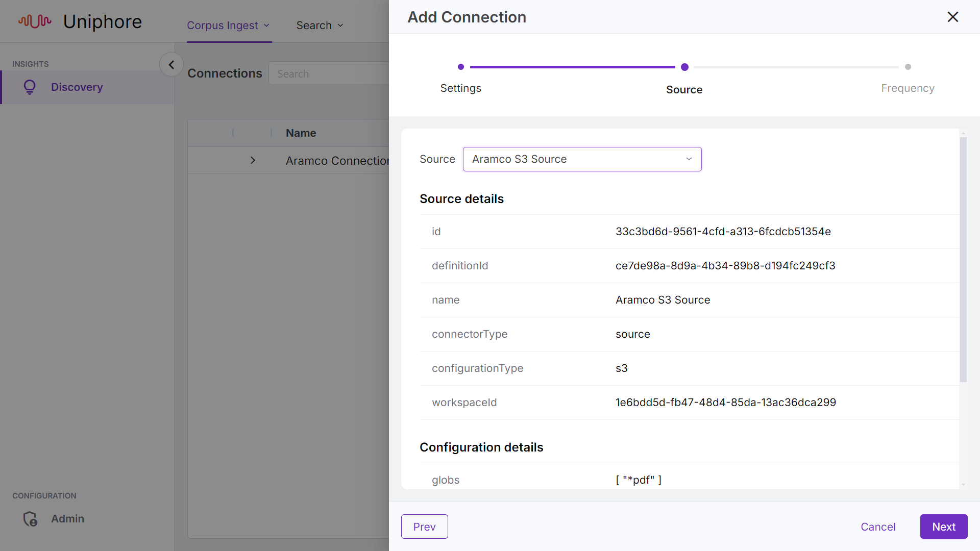Click the Source details scrollbar
Screen dimensions: 980x551
[x=963, y=260]
